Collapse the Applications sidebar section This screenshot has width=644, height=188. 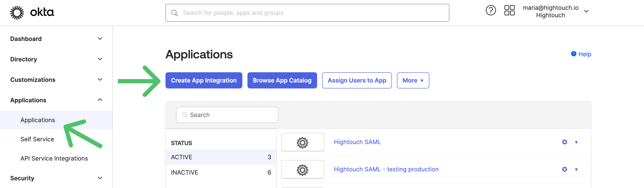tap(100, 100)
